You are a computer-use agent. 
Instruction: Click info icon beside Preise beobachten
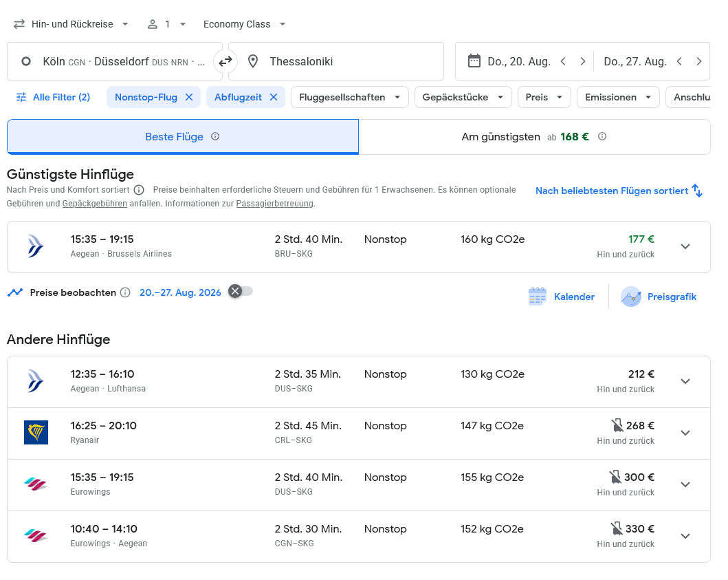(x=125, y=292)
